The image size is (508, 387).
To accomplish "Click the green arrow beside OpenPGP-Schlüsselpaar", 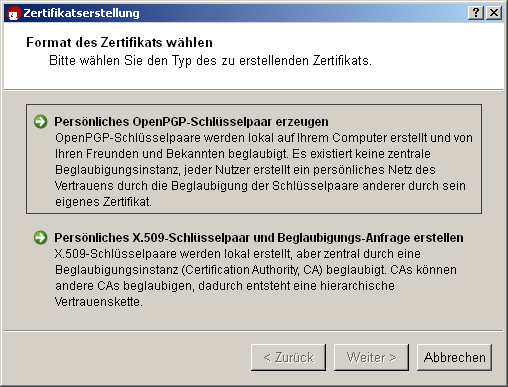I will (x=41, y=122).
